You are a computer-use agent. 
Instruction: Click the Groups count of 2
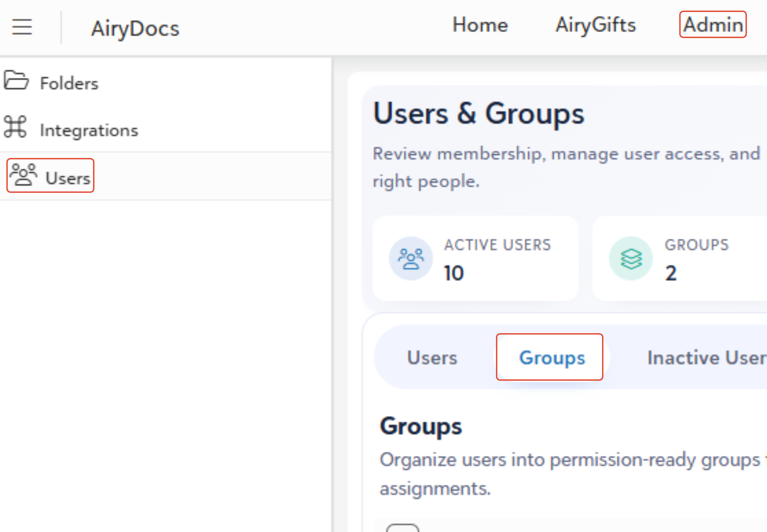[671, 273]
